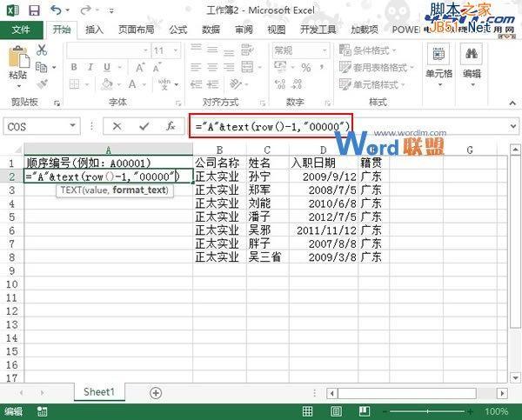
Task: Click the vertical scrollbar down arrow
Action: [x=515, y=377]
